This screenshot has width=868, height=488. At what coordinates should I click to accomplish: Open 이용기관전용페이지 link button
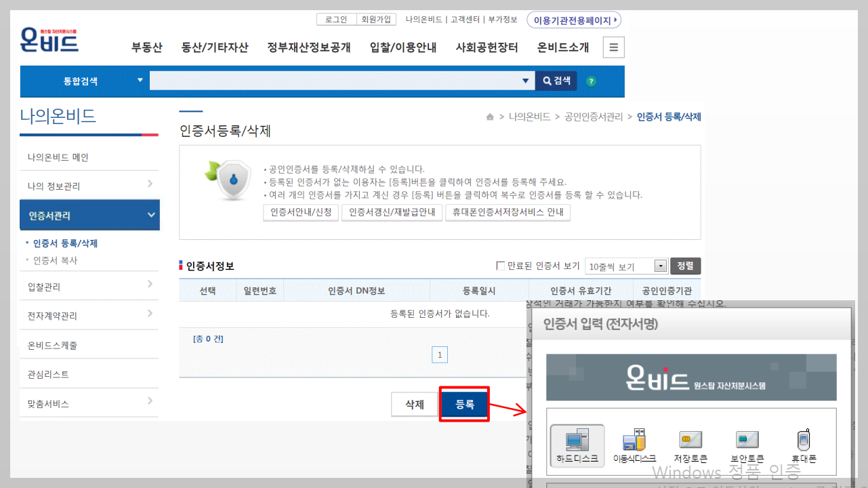tap(574, 20)
